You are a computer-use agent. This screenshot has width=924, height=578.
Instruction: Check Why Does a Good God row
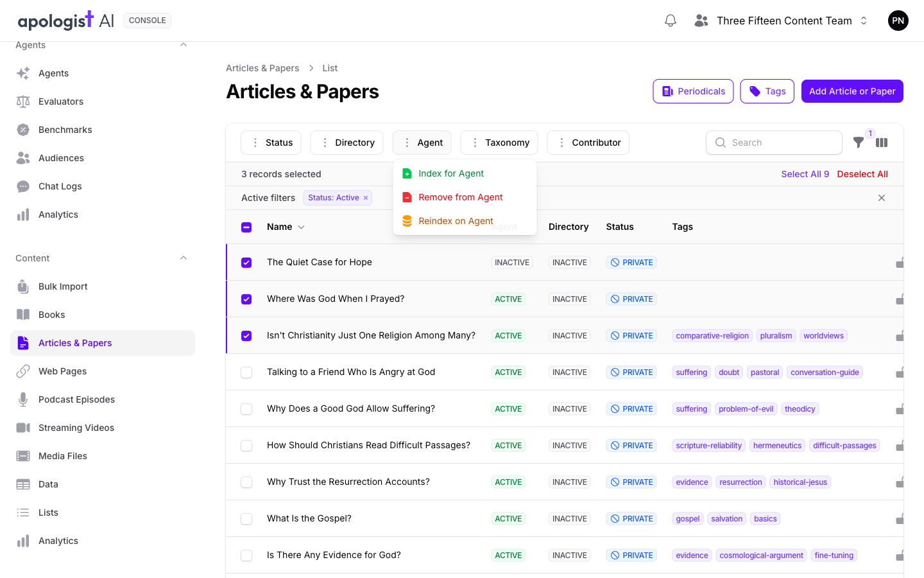click(246, 409)
